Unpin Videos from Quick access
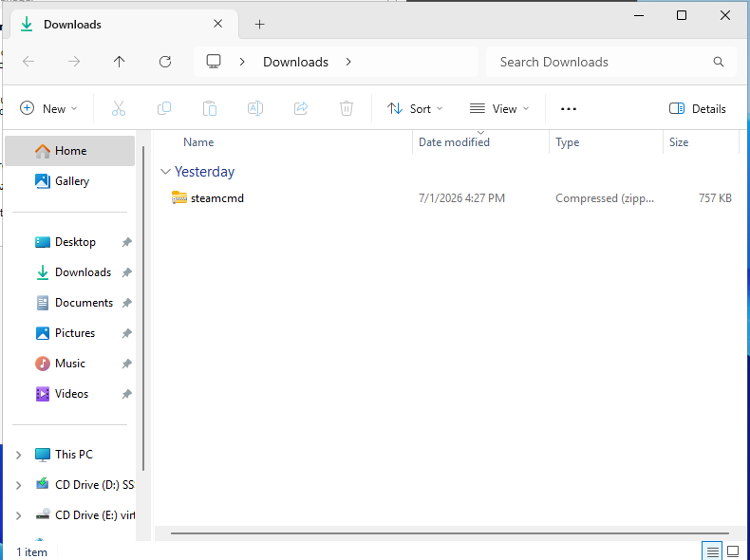This screenshot has width=750, height=560. 127,394
